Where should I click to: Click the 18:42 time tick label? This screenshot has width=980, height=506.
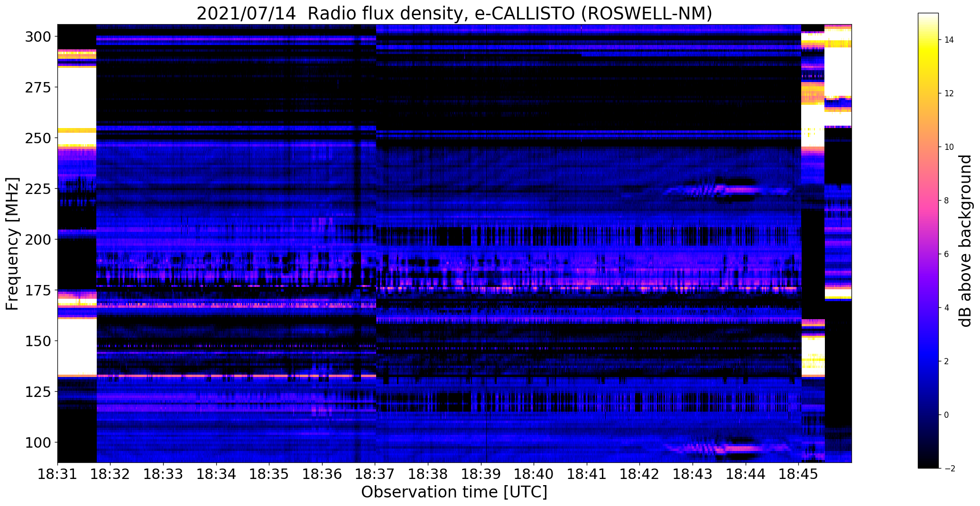(639, 474)
